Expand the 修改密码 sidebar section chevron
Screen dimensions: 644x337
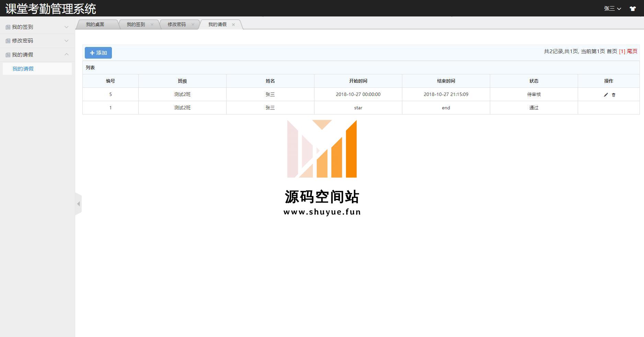coord(67,40)
